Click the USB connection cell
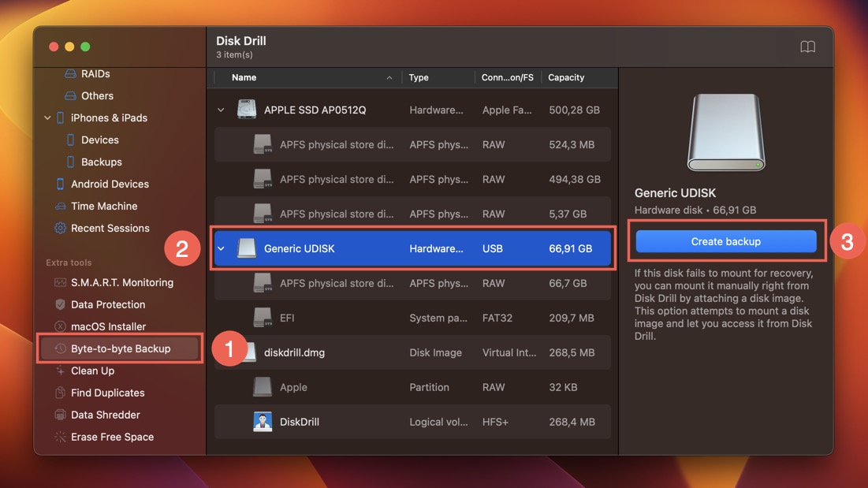Viewport: 868px width, 488px height. coord(492,248)
